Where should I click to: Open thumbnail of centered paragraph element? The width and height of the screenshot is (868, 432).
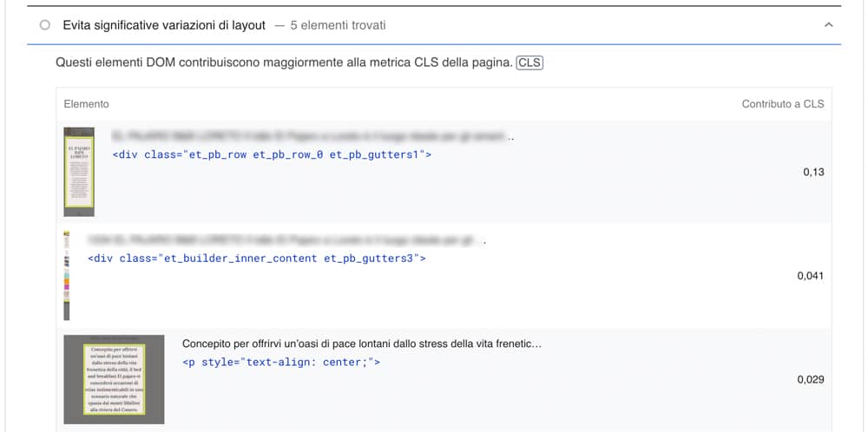coord(114,379)
